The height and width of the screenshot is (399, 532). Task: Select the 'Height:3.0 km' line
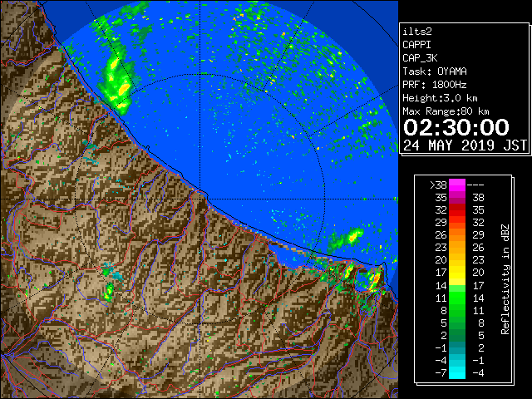point(440,98)
